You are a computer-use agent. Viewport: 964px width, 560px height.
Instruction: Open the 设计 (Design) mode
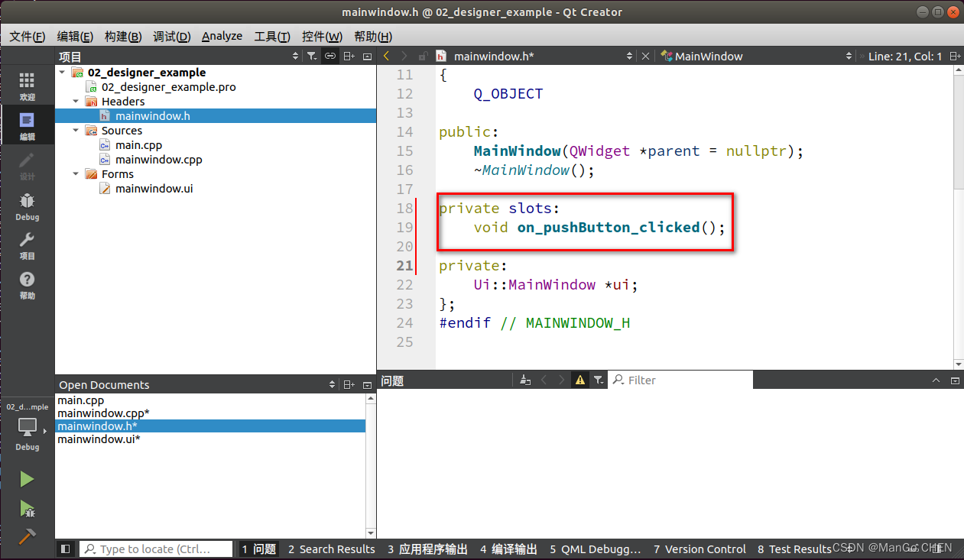pos(27,166)
